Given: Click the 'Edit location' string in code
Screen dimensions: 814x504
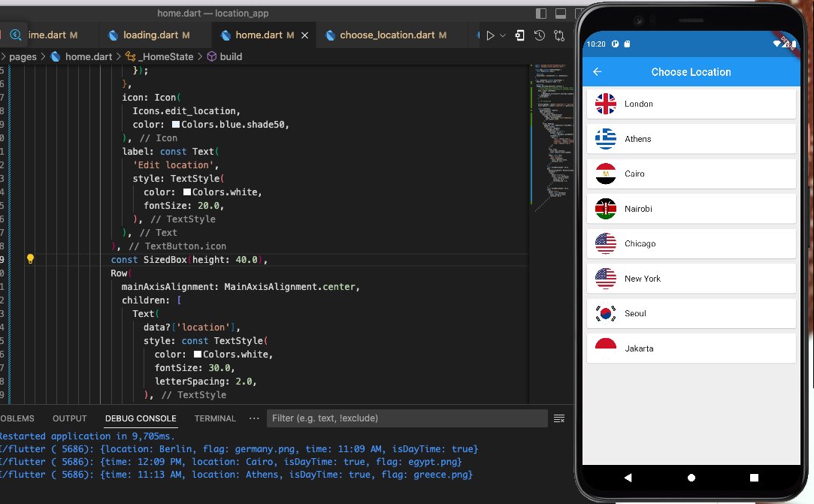Looking at the screenshot, I should point(174,165).
